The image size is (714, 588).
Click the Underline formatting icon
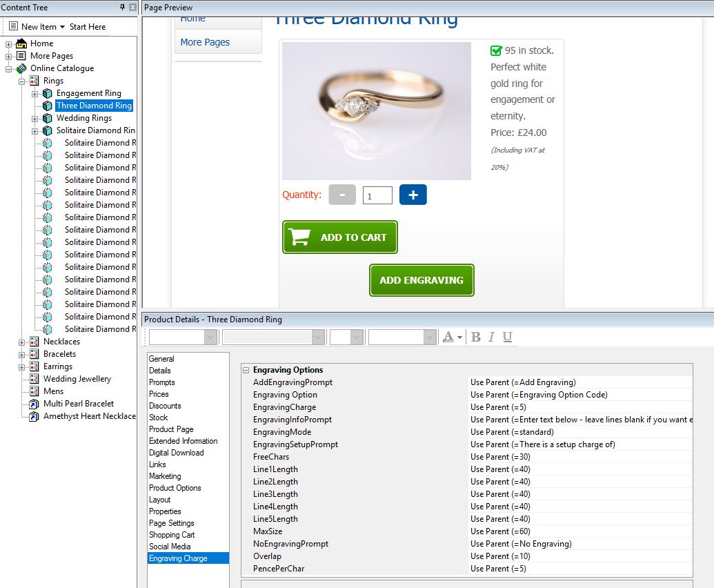point(507,337)
